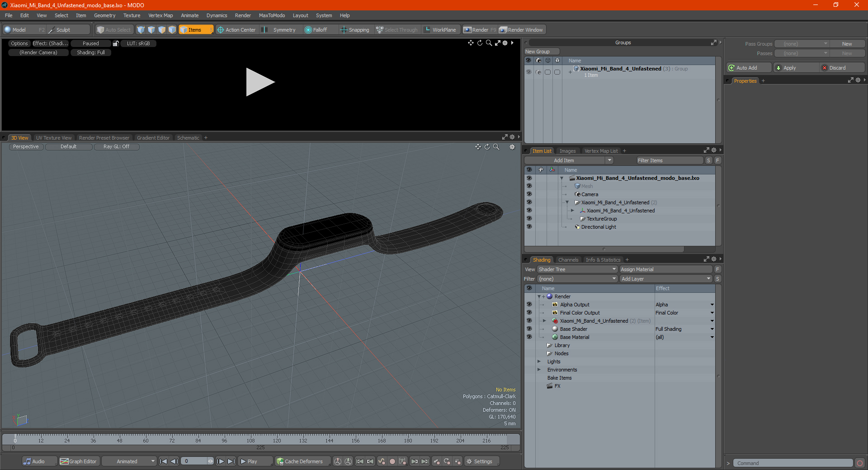Open the Geometry menu
The image size is (868, 470).
pos(104,15)
